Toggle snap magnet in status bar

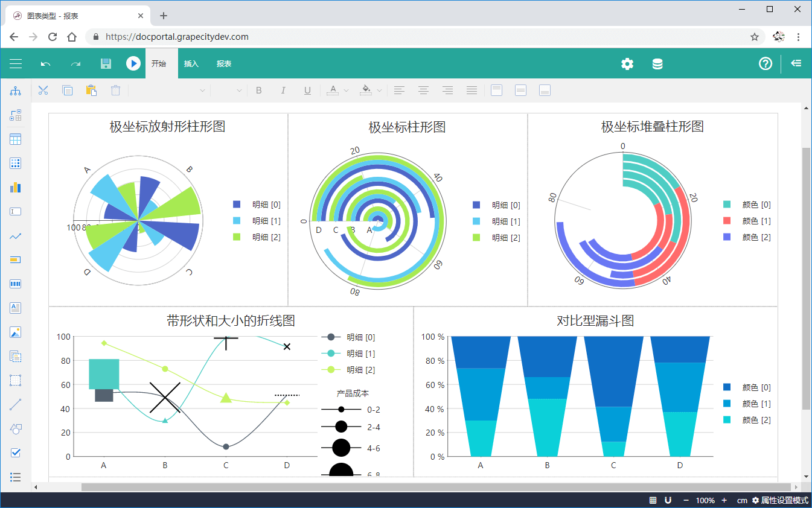pyautogui.click(x=668, y=500)
